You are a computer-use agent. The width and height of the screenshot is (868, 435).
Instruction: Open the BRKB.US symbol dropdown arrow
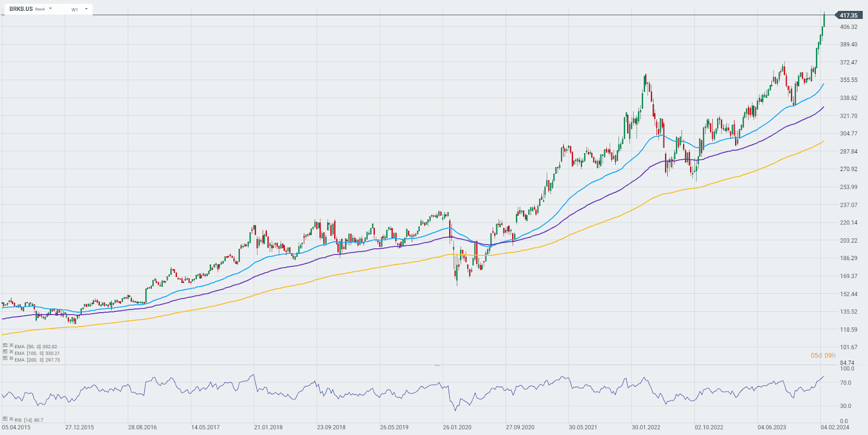[50, 9]
